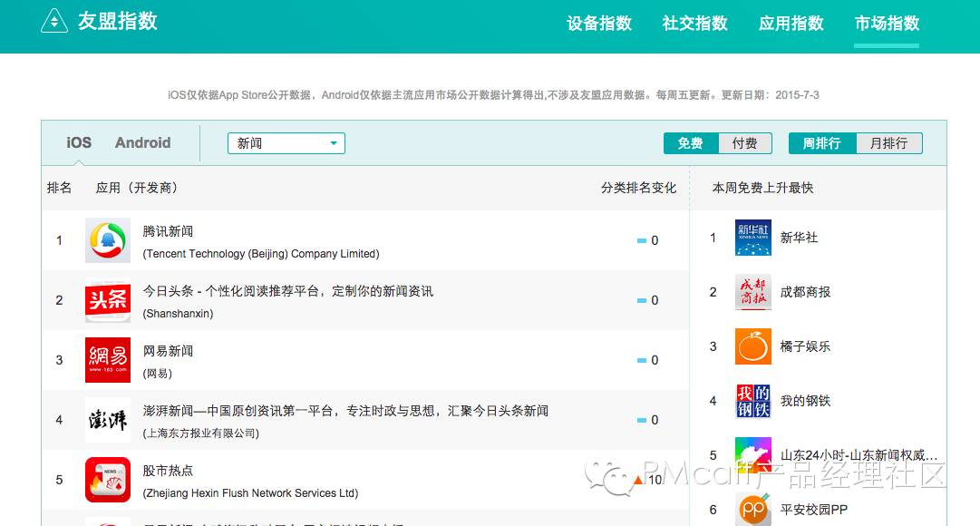This screenshot has width=980, height=526.
Task: Click the 平安校园PP app icon
Action: [753, 509]
